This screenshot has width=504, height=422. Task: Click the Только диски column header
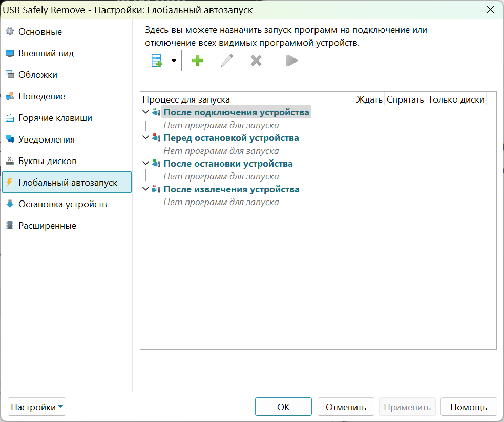[456, 99]
